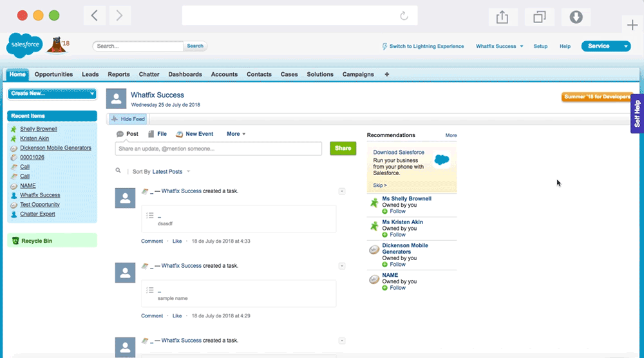Open Setup link

pyautogui.click(x=540, y=46)
